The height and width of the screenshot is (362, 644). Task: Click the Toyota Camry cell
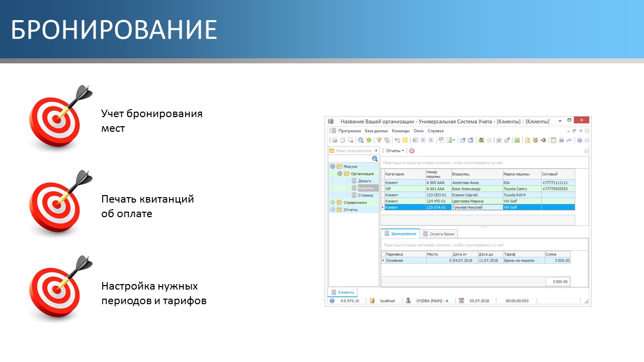[522, 189]
